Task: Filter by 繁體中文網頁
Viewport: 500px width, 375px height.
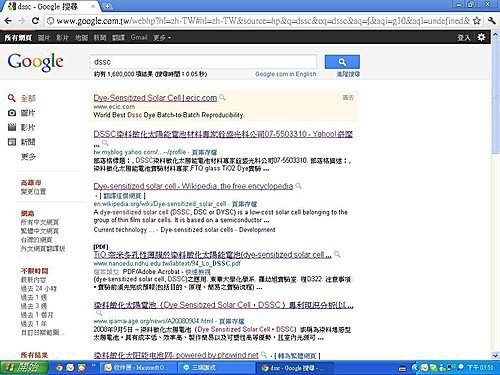Action: tap(40, 231)
